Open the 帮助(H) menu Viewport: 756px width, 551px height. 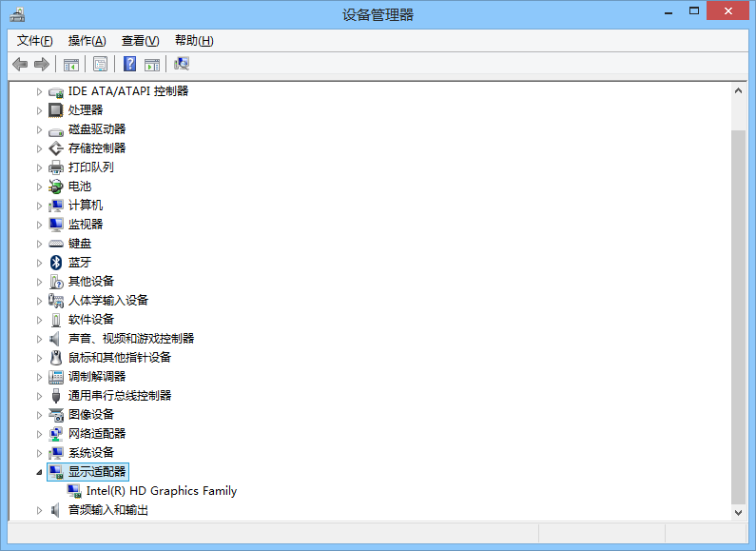[194, 41]
